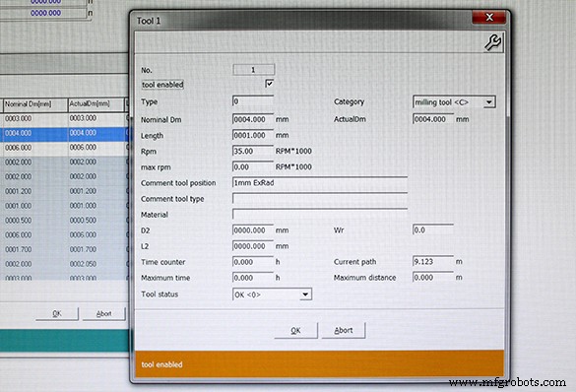Click the wrench settings icon in Tool 1 dialog
The height and width of the screenshot is (392, 576).
[x=492, y=42]
